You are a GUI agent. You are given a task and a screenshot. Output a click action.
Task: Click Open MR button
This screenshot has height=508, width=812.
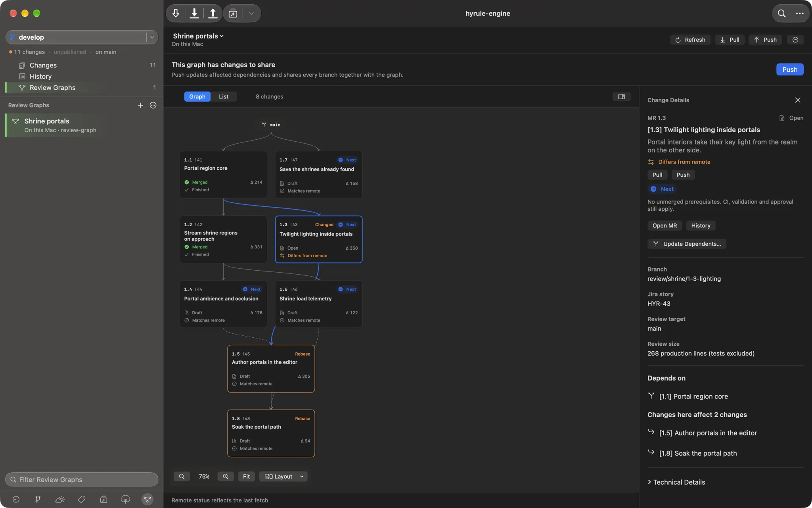pyautogui.click(x=665, y=225)
